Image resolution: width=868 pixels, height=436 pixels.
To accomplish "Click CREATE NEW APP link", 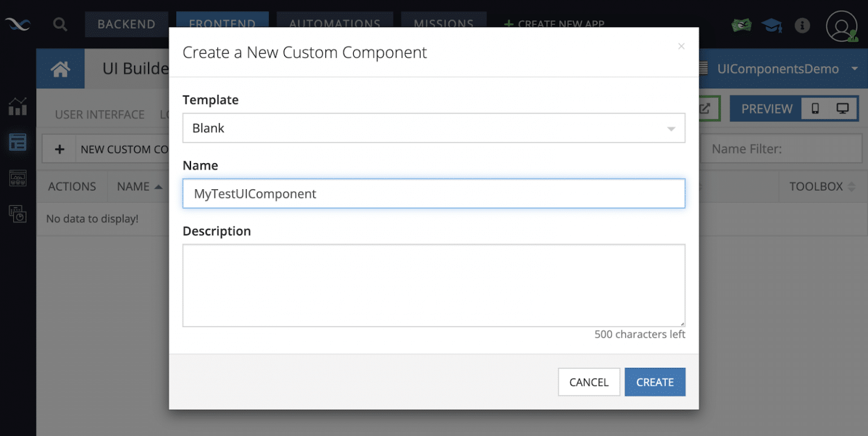I will 554,24.
